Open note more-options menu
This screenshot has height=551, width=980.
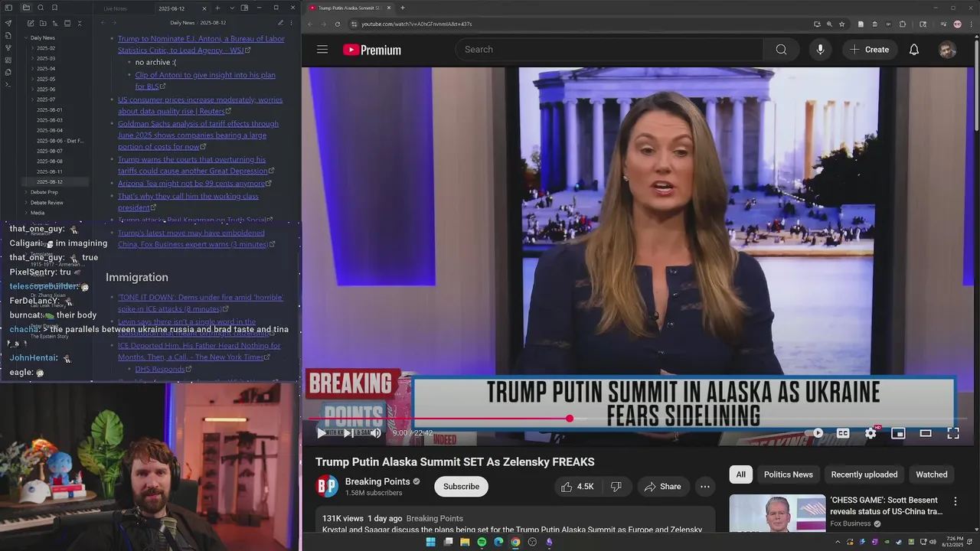(x=292, y=23)
